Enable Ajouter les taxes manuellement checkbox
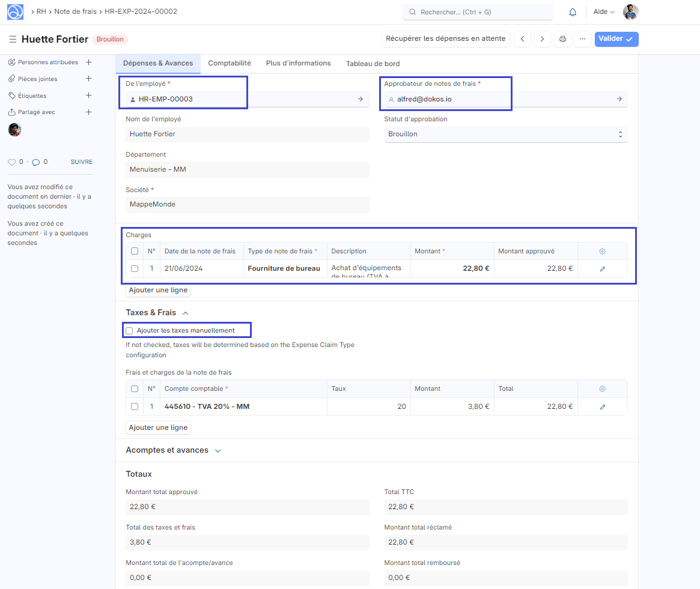The height and width of the screenshot is (589, 700). [129, 330]
